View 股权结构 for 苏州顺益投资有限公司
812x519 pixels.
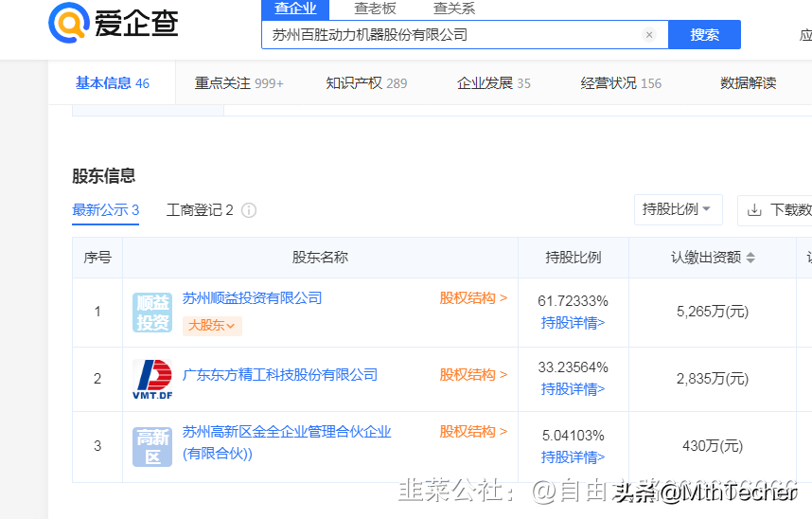[x=473, y=298]
